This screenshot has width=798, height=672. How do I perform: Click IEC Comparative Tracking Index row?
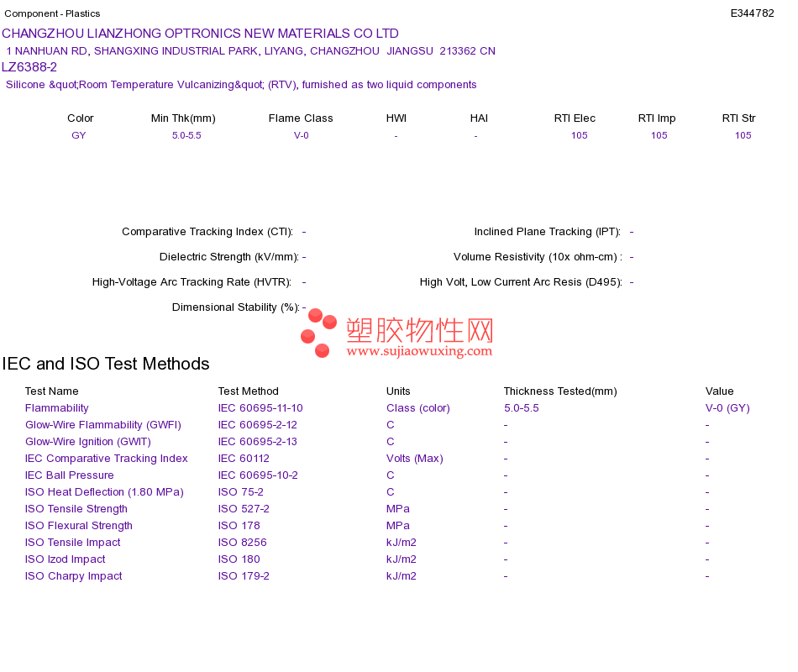pos(107,458)
